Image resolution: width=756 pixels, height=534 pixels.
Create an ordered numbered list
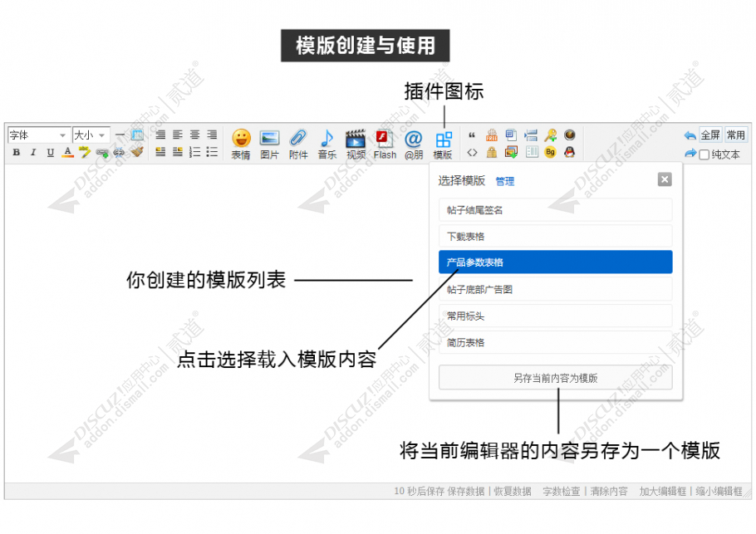pyautogui.click(x=194, y=152)
